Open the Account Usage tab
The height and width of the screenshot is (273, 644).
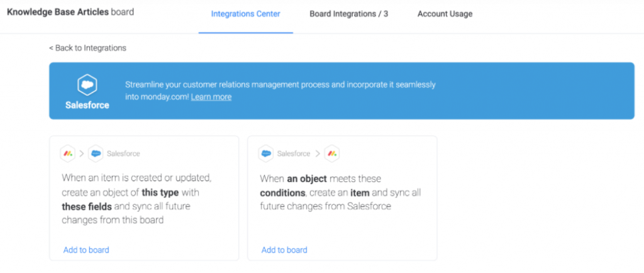[x=445, y=14]
